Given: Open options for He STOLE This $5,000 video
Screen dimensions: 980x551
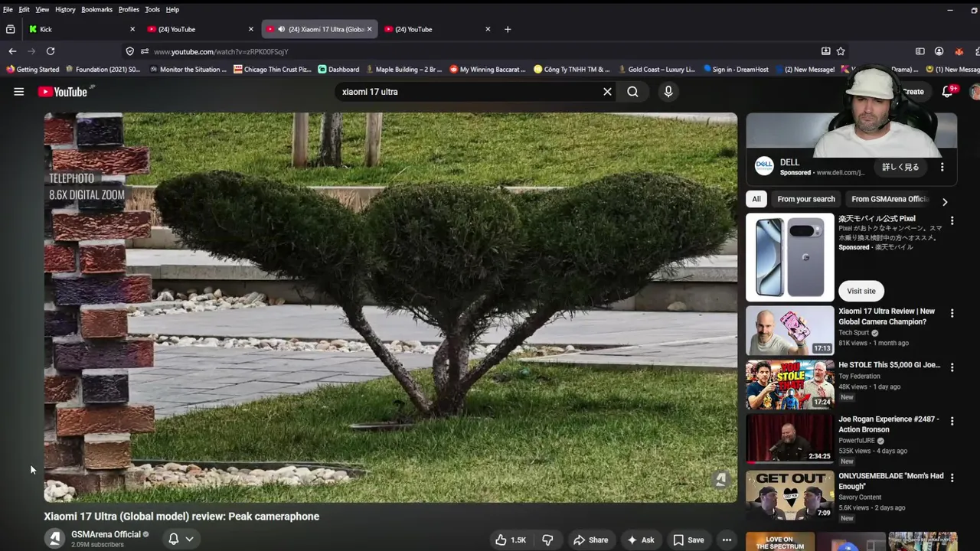Looking at the screenshot, I should tap(952, 367).
